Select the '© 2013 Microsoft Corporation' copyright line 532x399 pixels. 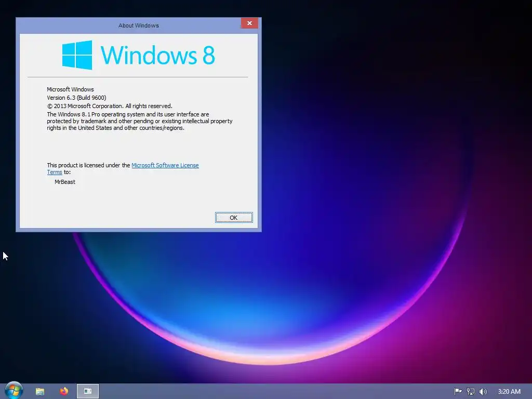point(110,106)
